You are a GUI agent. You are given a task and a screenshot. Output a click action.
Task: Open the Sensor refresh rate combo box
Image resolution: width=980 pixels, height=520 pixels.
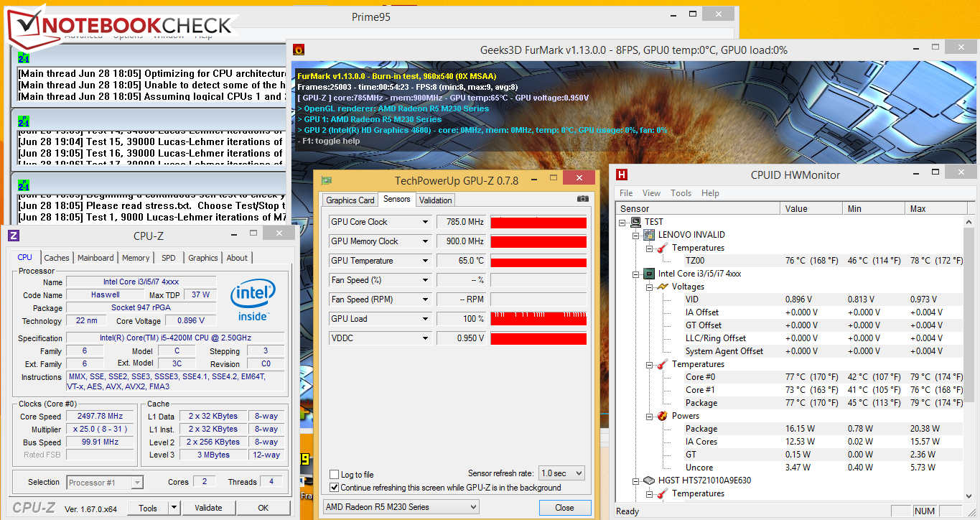coord(561,473)
